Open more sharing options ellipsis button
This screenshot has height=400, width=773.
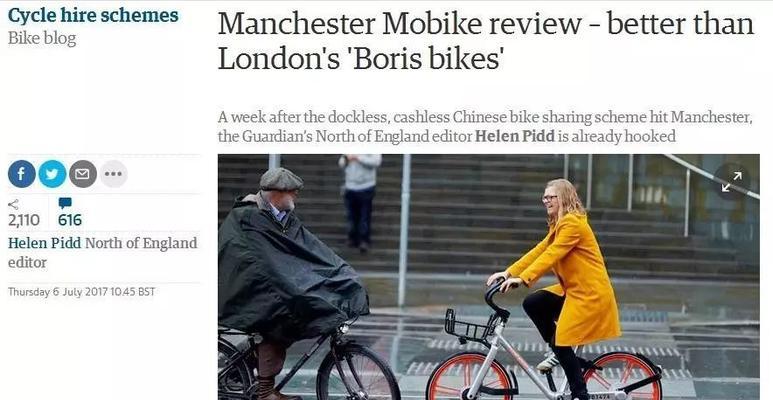(x=113, y=174)
